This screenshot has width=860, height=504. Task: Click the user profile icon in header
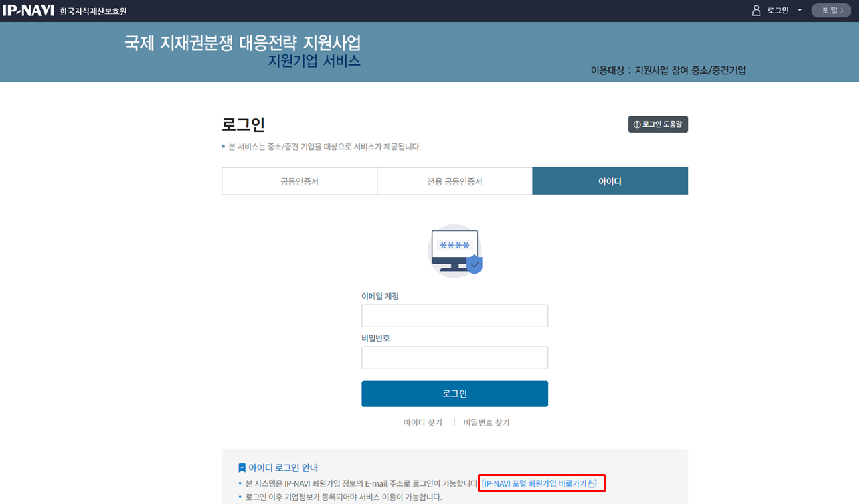click(x=756, y=10)
